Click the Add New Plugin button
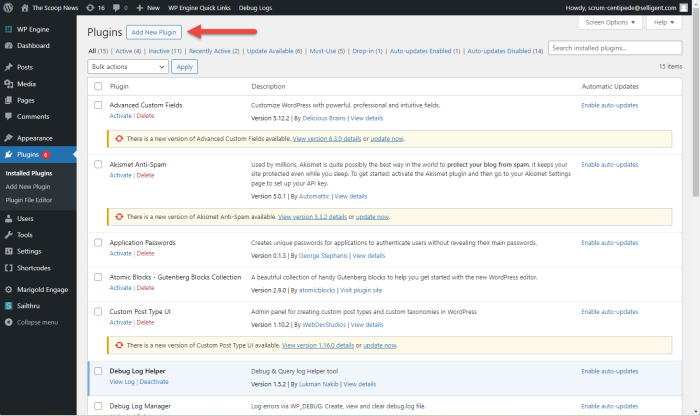This screenshot has width=700, height=416. [x=154, y=33]
